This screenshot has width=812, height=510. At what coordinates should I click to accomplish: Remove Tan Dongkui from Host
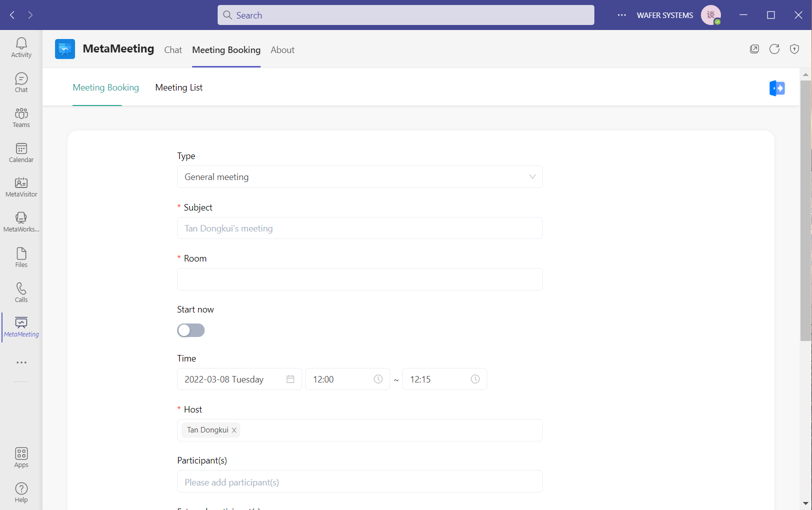point(234,430)
